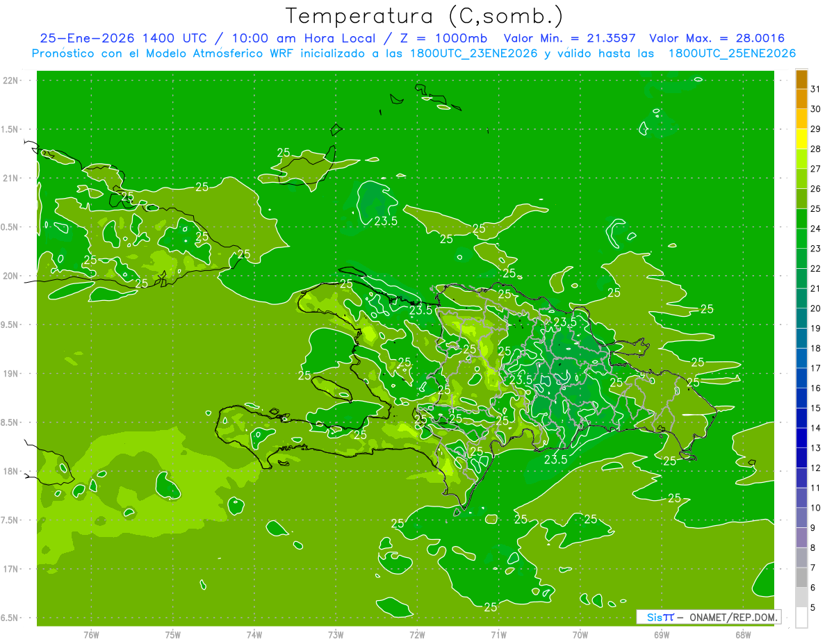Click the color bar label 5
This screenshot has height=644, width=834.
coord(813,608)
